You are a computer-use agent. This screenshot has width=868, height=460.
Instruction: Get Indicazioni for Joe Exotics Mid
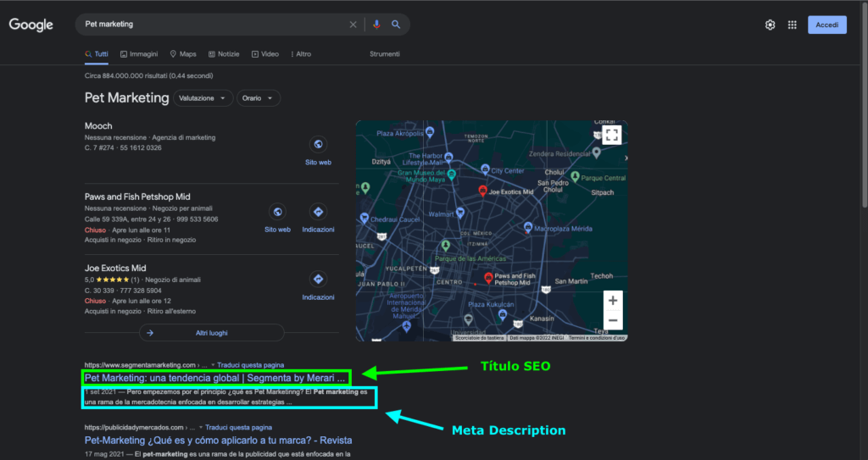[x=318, y=279]
